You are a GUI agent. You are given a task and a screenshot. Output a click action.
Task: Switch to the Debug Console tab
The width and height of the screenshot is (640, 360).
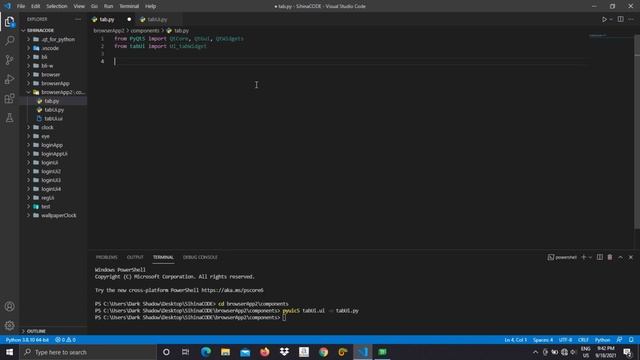200,257
